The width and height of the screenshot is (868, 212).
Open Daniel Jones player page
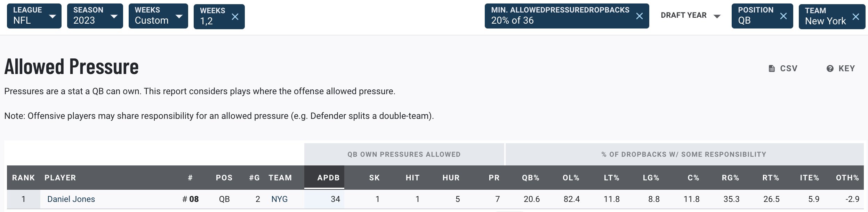click(x=71, y=199)
